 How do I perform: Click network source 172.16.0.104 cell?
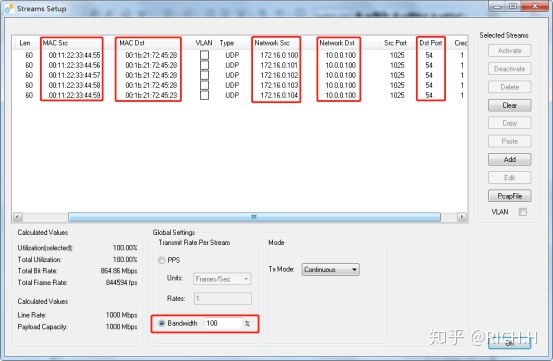click(x=279, y=95)
